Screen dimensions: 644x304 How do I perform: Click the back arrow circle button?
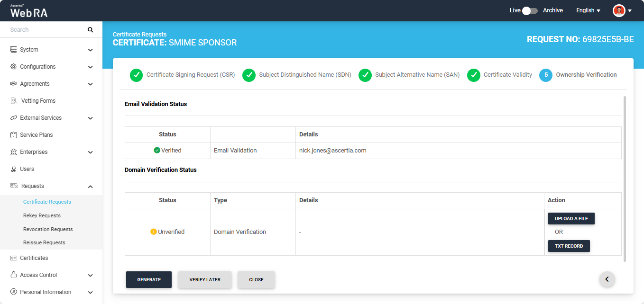click(607, 279)
